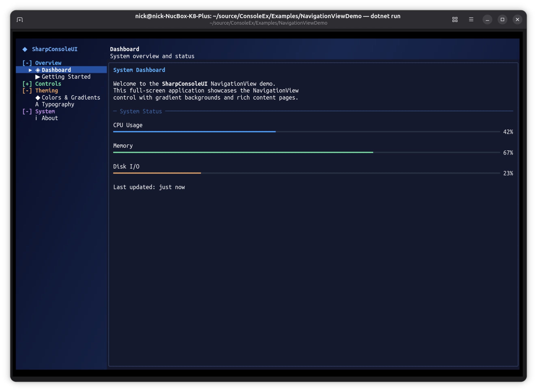
Task: Open the hamburger menu in the title bar
Action: click(x=471, y=19)
